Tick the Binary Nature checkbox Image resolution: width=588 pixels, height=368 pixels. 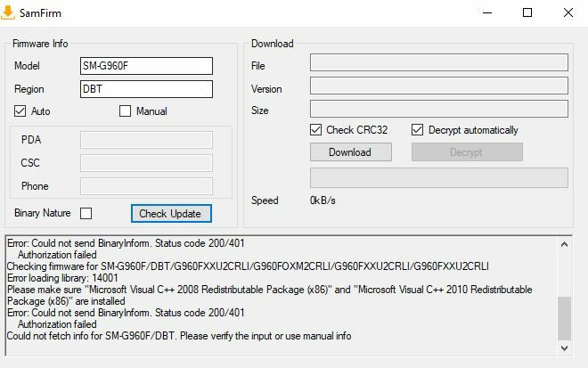[86, 213]
